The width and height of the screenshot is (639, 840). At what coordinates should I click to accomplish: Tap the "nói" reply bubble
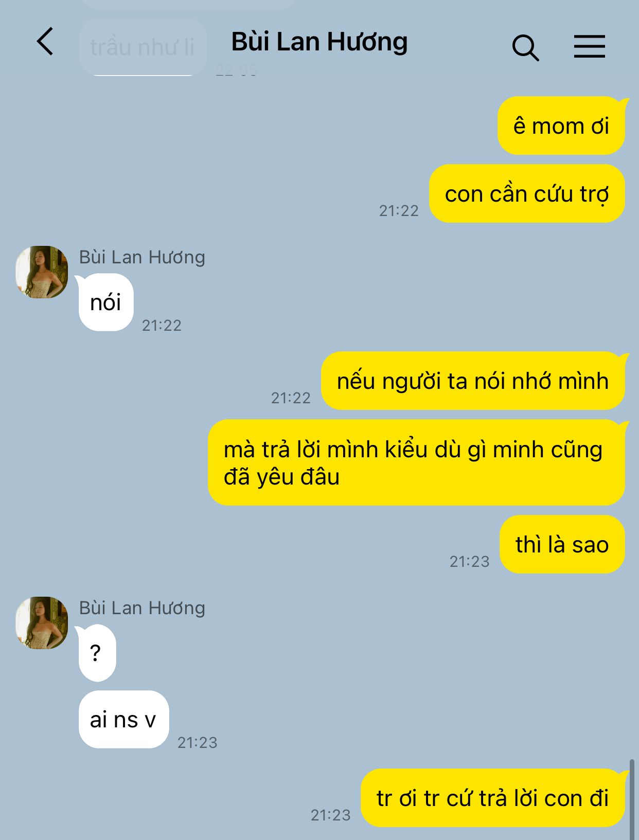(x=105, y=302)
